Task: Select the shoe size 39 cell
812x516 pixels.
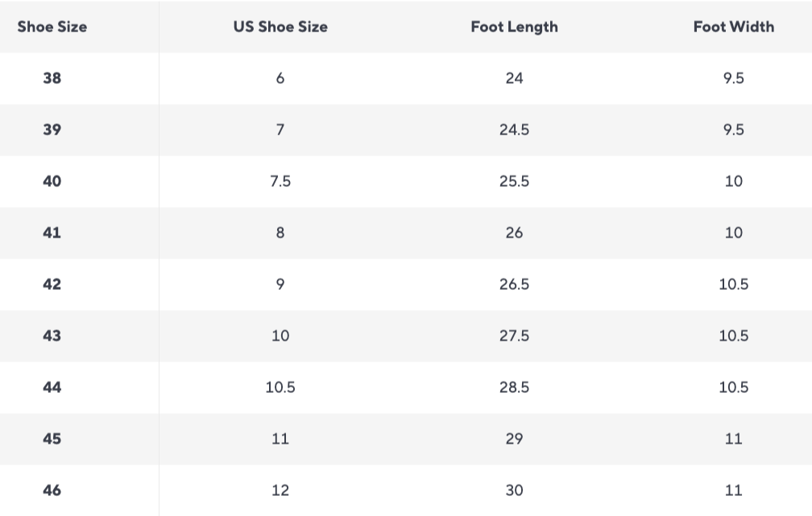Action: click(x=52, y=130)
